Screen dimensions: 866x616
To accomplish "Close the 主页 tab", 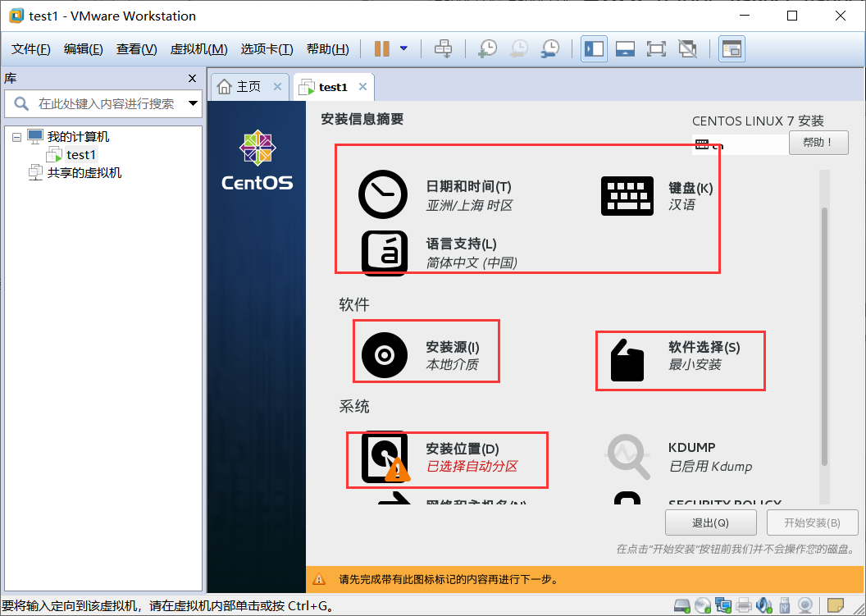I will pyautogui.click(x=277, y=87).
